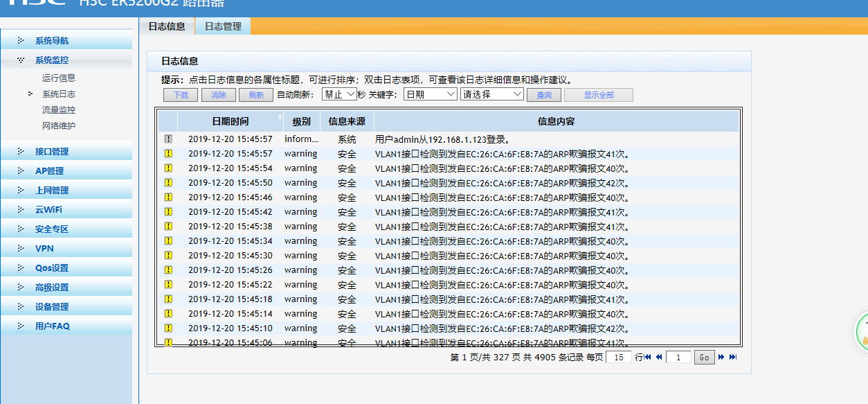Click the 刷新 refresh button
Screen dimensions: 868x404
tap(256, 95)
